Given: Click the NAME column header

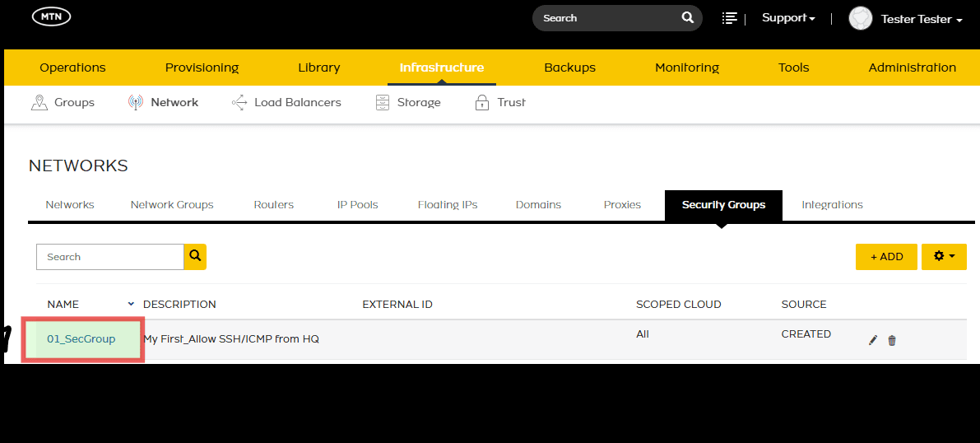Looking at the screenshot, I should (63, 304).
